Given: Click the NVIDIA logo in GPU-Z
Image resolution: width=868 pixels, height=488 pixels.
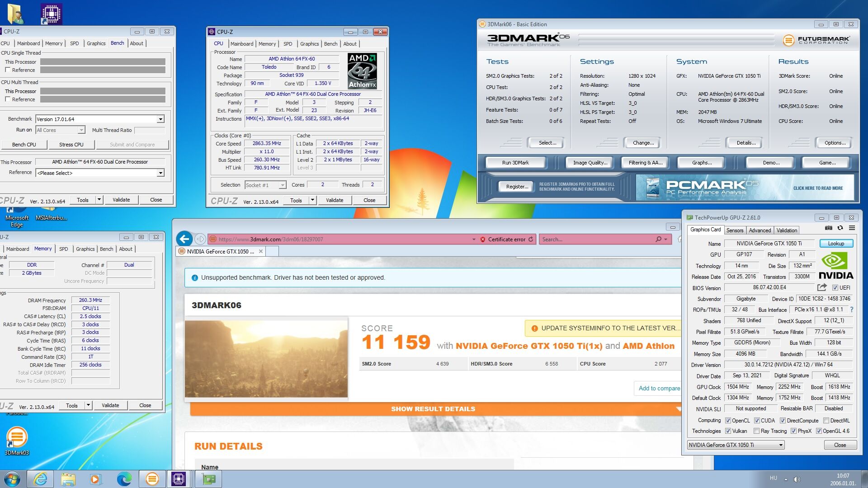Looking at the screenshot, I should click(835, 266).
